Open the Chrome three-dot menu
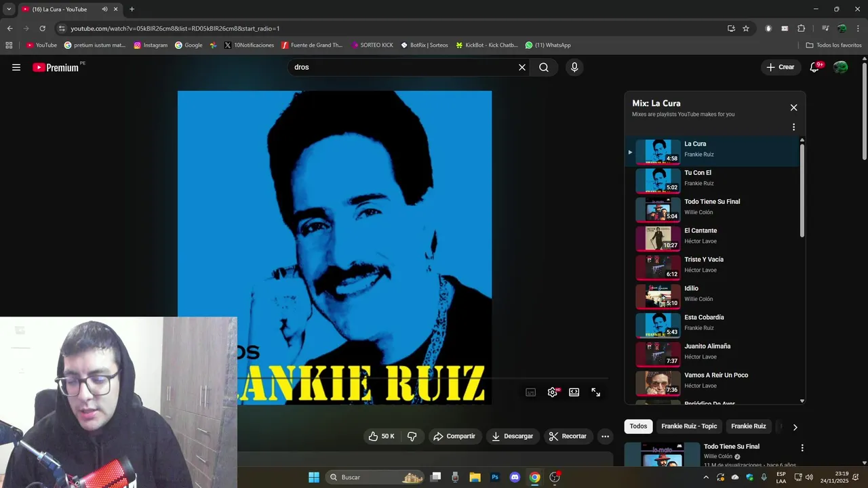Viewport: 868px width, 488px height. [x=859, y=28]
